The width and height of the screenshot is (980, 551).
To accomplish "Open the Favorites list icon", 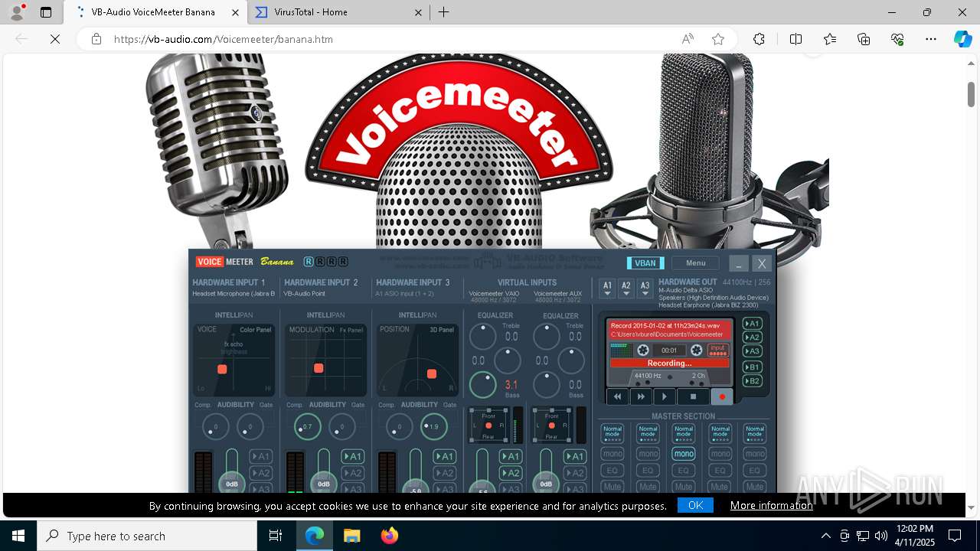I will (x=830, y=39).
